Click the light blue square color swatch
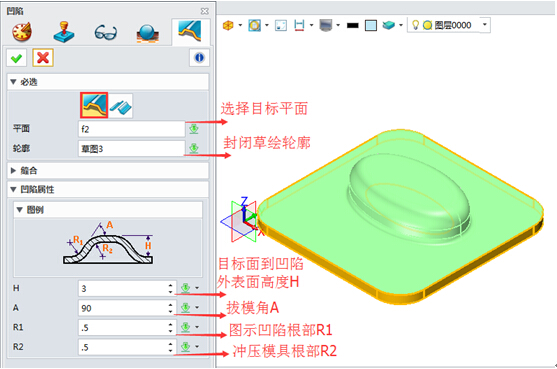The width and height of the screenshot is (557, 369). pyautogui.click(x=371, y=26)
